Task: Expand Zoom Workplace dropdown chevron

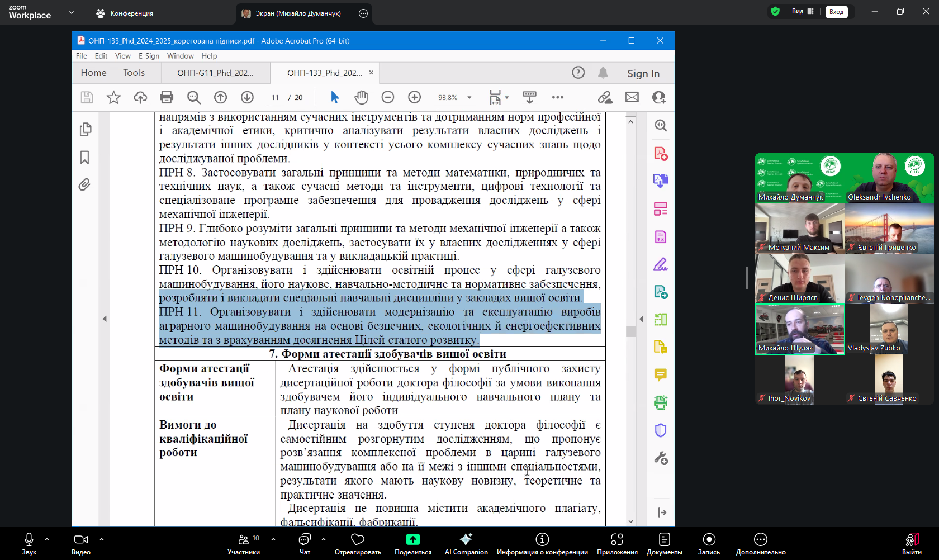Action: click(x=72, y=12)
